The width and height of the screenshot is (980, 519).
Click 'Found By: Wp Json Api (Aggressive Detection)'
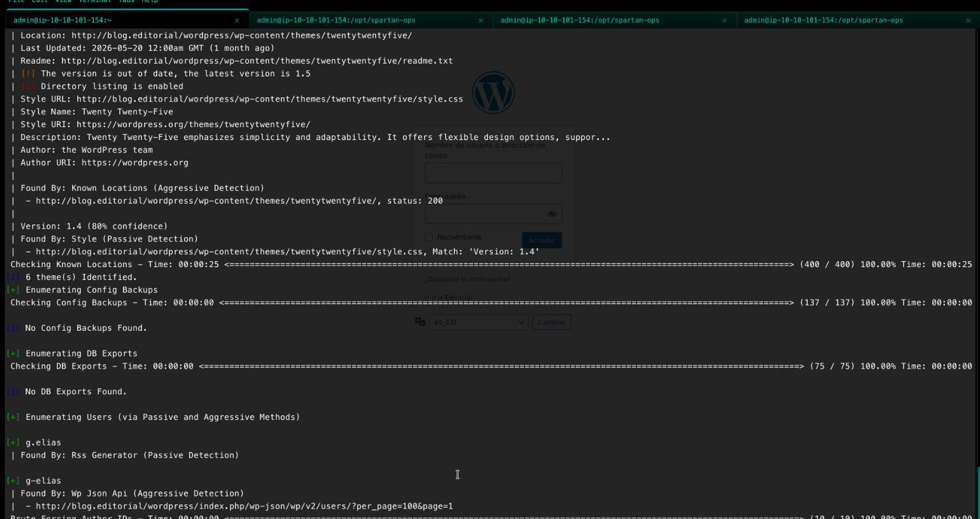click(x=132, y=493)
